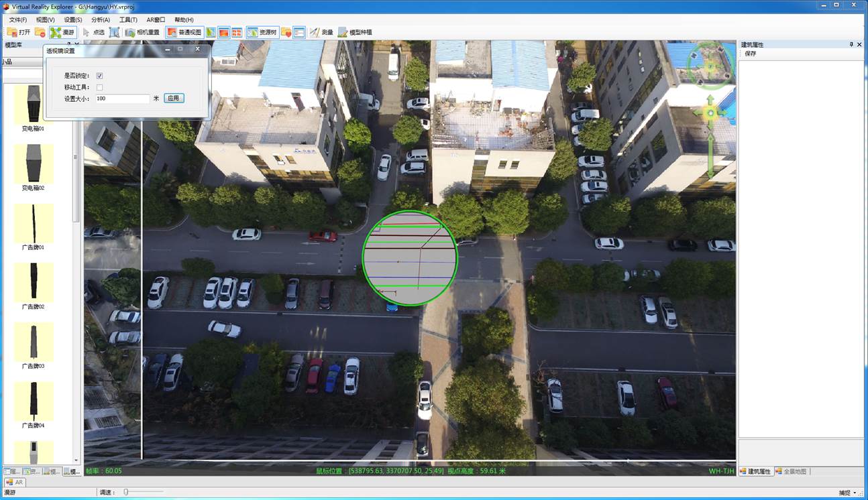
Task: Click the 相机重置 camera reset button
Action: (x=142, y=32)
